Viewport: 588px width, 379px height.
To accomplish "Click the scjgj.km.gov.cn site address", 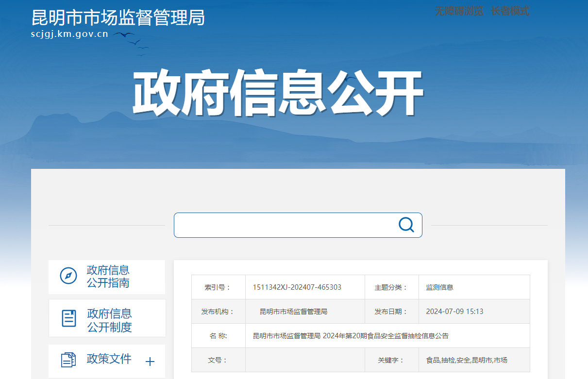I will pyautogui.click(x=69, y=34).
